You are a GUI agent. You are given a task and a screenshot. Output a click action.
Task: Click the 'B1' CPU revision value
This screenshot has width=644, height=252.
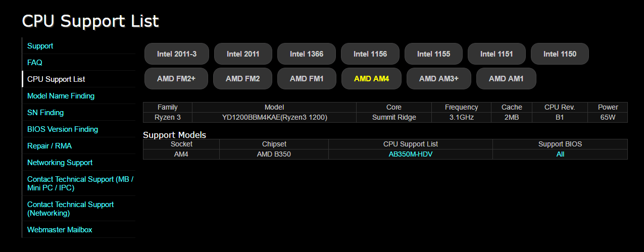560,118
